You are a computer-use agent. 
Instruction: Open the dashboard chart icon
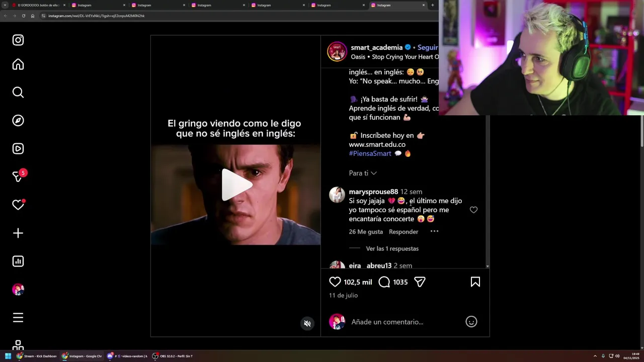pos(18,261)
